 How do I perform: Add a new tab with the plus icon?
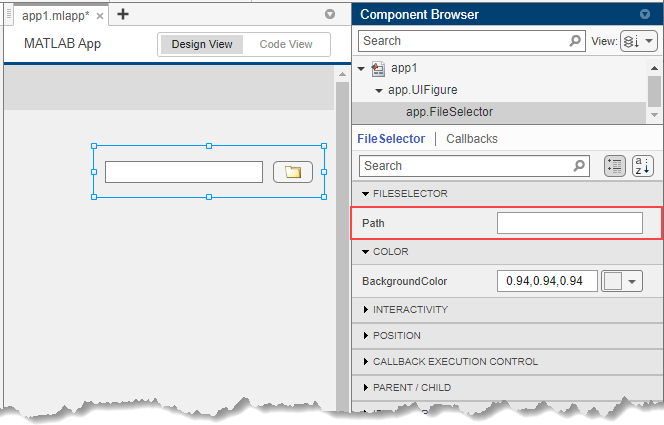(x=123, y=14)
